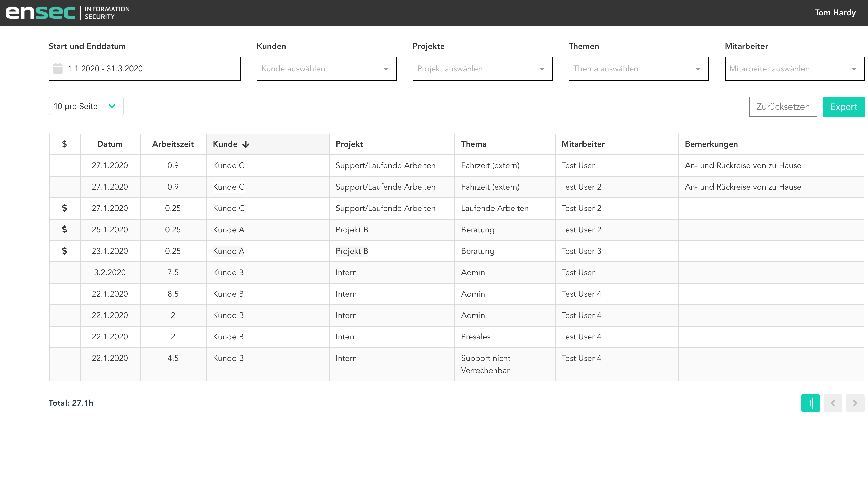Viewport: 868px width, 488px height.
Task: Sort table by Arbeitszeit column header
Action: coord(173,144)
